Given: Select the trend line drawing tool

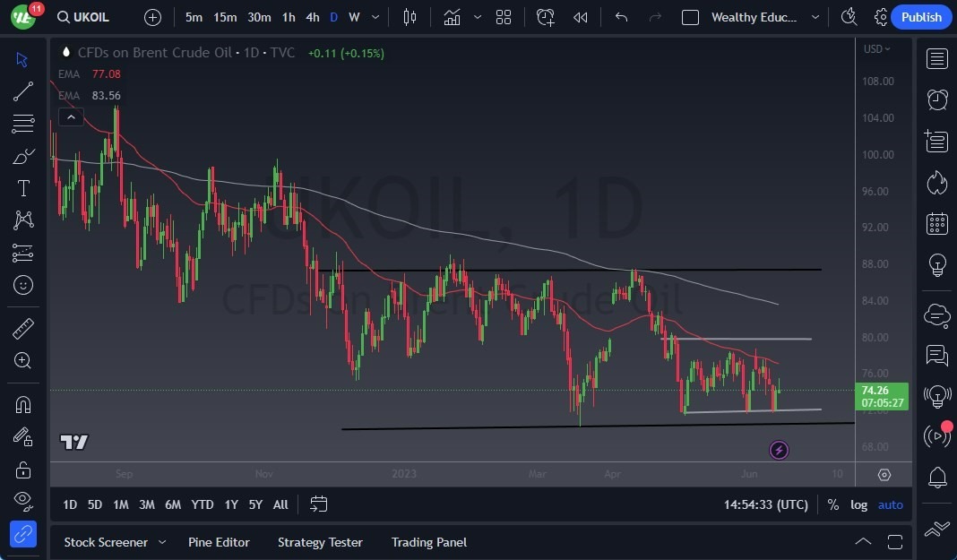Looking at the screenshot, I should [22, 91].
